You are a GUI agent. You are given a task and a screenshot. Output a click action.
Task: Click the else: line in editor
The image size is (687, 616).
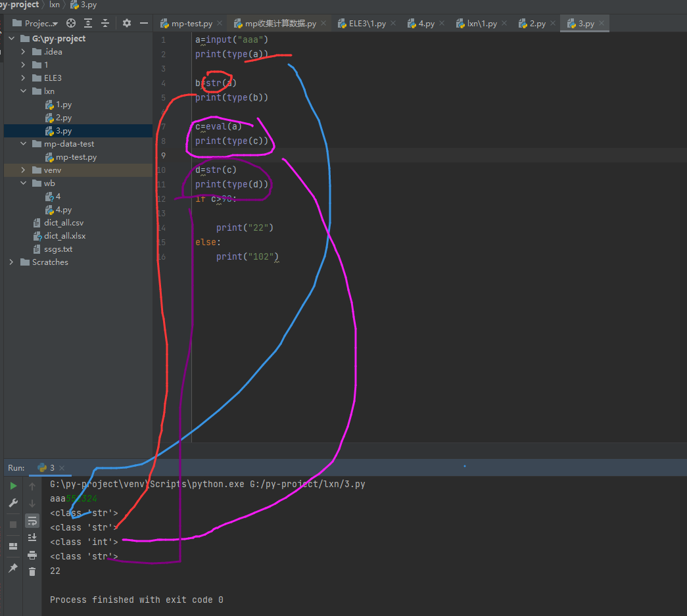pyautogui.click(x=208, y=243)
